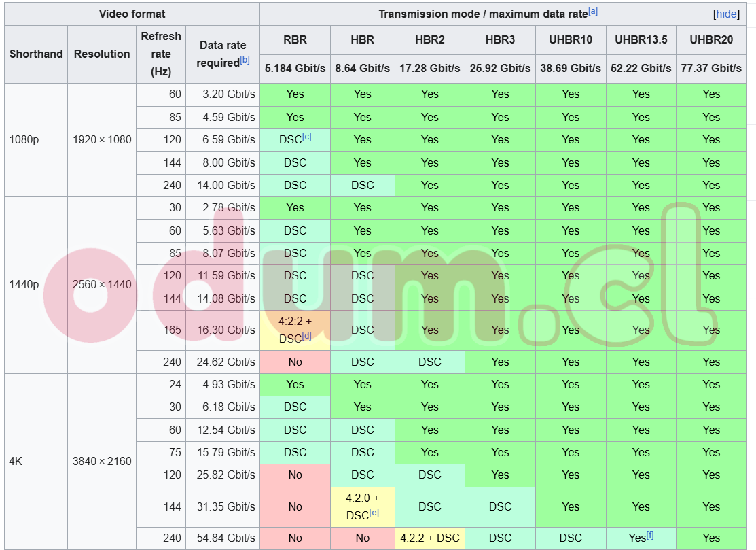Click the 54.84 Gbit/s data rate cell
Viewport: 756px width, 550px height.
(x=223, y=538)
